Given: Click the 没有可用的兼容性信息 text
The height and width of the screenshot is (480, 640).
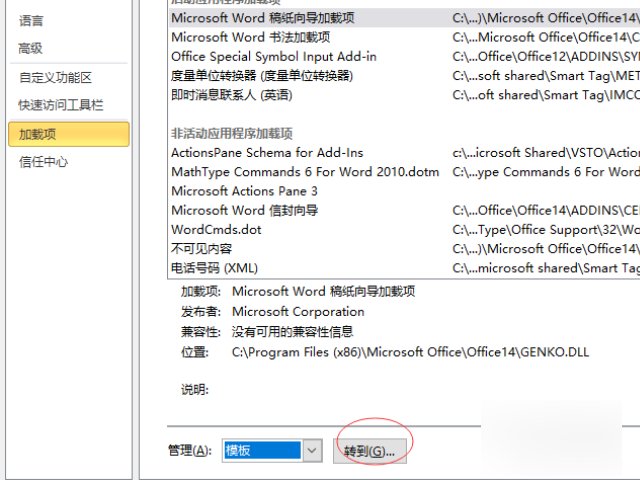Looking at the screenshot, I should pos(292,331).
